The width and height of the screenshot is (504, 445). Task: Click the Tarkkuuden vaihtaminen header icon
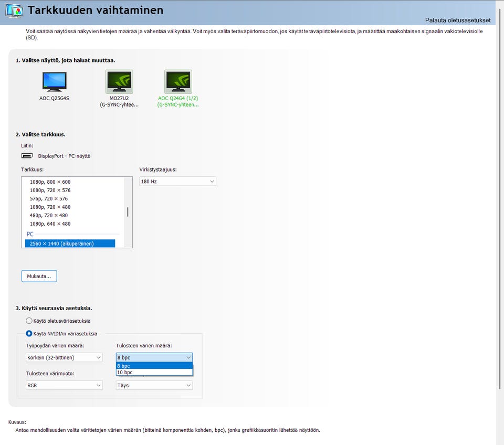(x=15, y=11)
